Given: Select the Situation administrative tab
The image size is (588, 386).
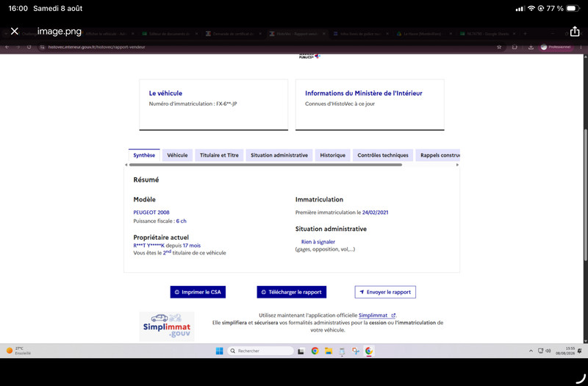Looking at the screenshot, I should 279,155.
